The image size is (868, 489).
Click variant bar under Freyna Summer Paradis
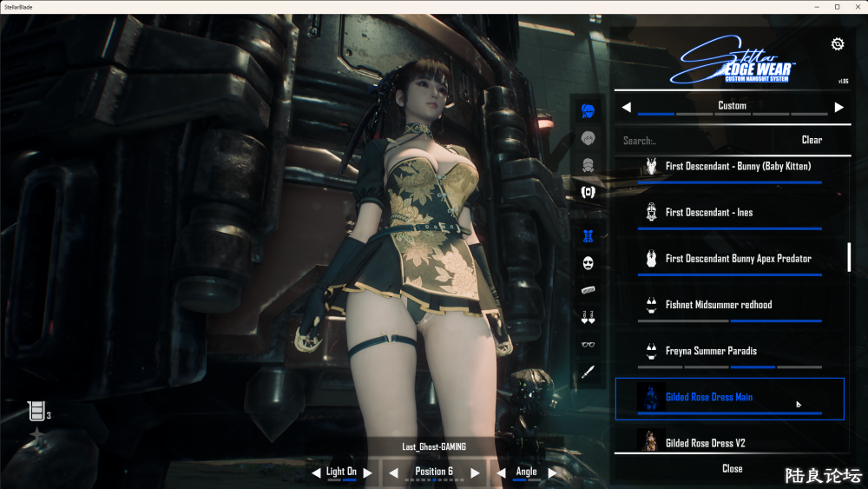click(x=730, y=367)
